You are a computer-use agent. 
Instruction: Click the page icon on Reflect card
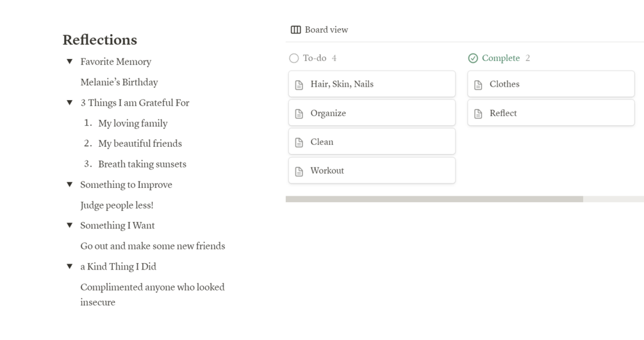478,114
